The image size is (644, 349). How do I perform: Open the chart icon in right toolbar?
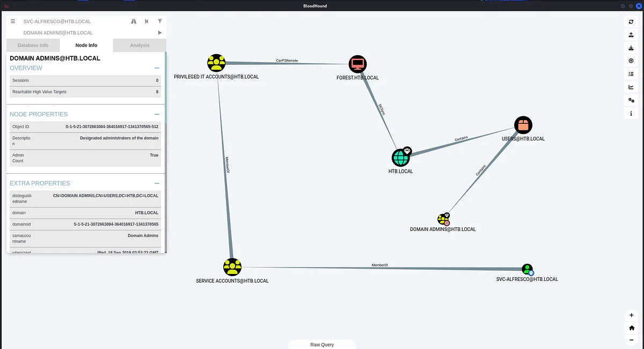click(631, 87)
